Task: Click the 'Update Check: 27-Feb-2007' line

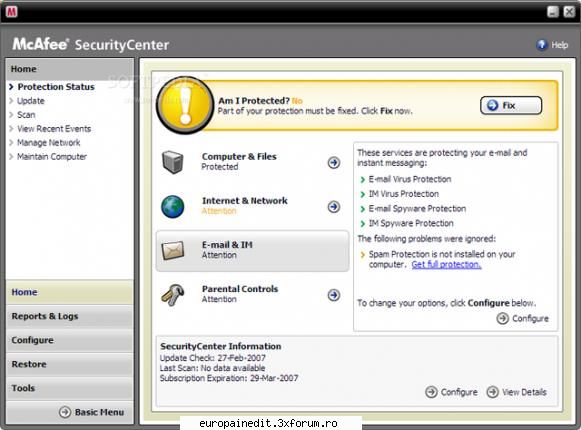Action: coord(213,358)
